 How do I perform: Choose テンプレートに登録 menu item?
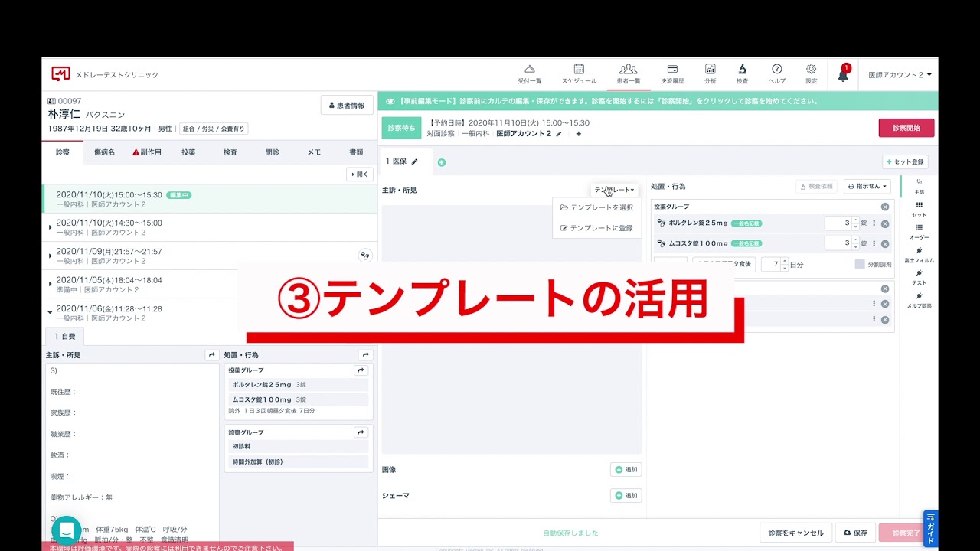pyautogui.click(x=596, y=228)
